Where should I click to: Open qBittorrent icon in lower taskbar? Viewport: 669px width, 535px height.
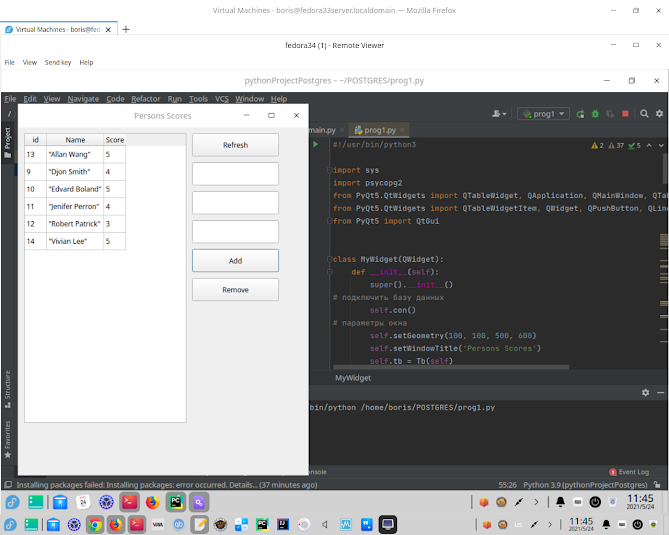179,524
